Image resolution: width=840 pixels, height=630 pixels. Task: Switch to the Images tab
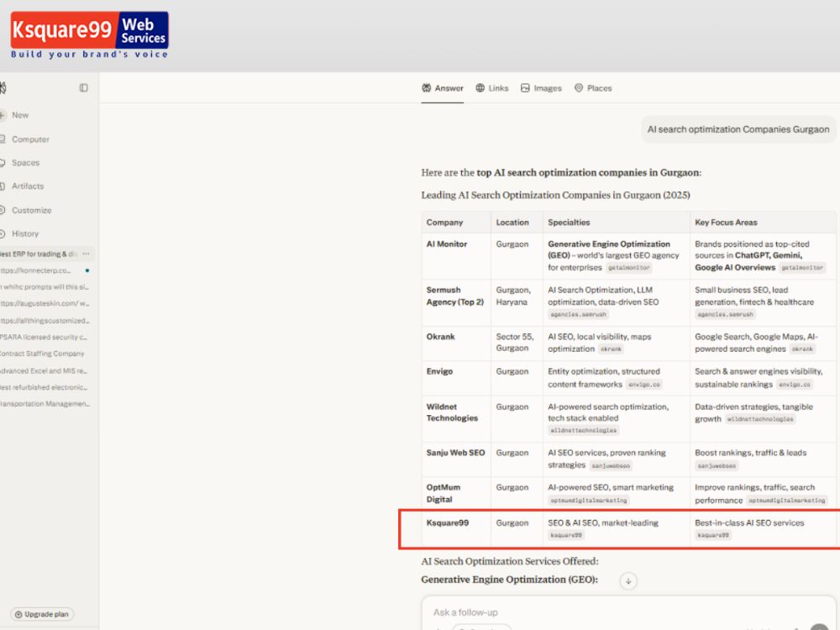tap(541, 88)
